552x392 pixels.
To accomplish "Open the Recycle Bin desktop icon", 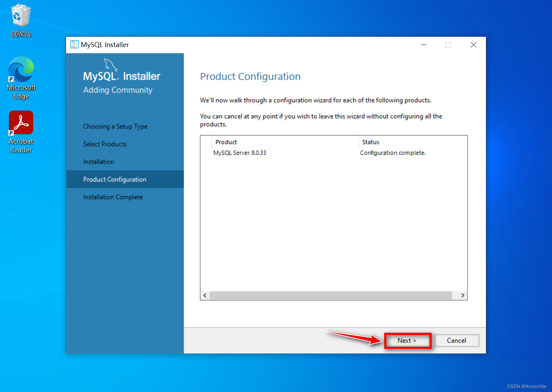I will point(21,20).
